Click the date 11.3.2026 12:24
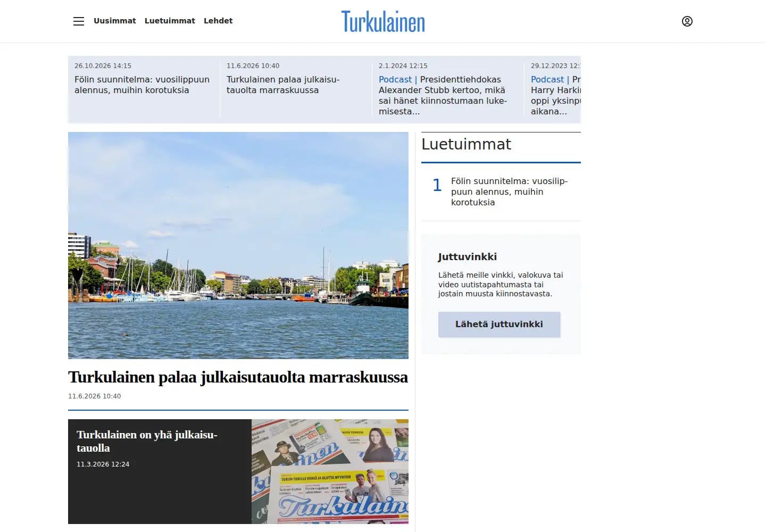766x532 pixels. point(103,464)
